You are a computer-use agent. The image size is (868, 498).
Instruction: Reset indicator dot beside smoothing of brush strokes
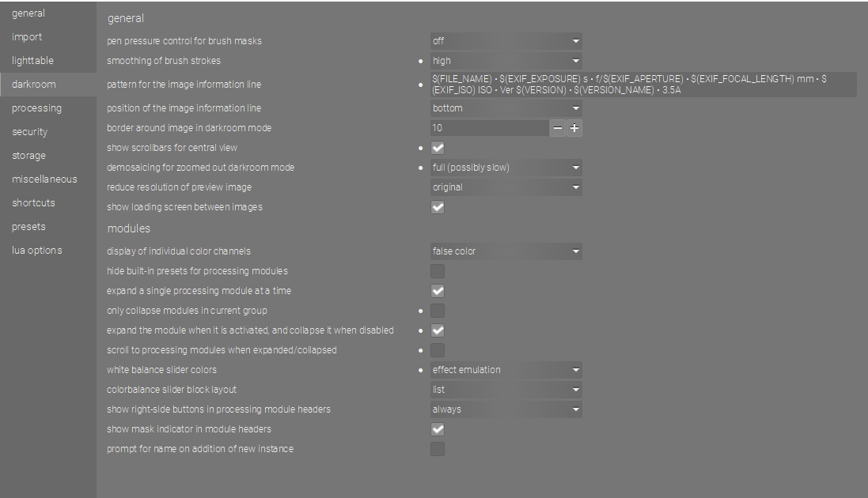coord(420,61)
